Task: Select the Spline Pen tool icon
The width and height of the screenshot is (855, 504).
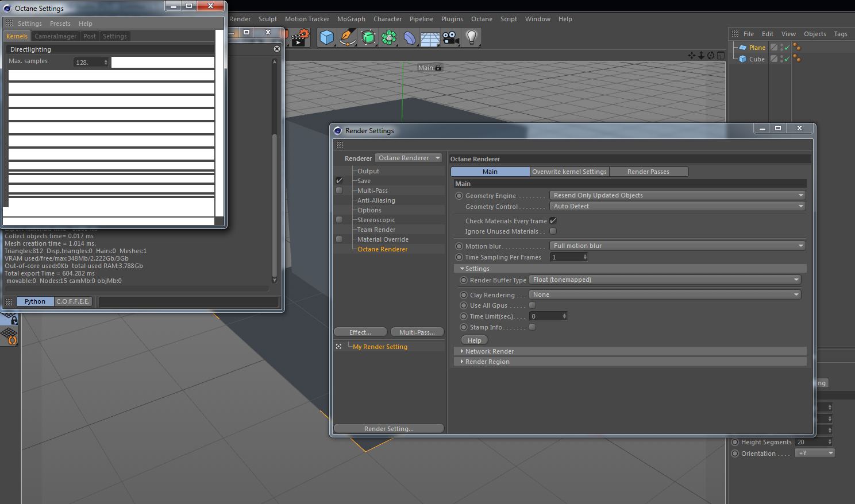Action: (348, 38)
